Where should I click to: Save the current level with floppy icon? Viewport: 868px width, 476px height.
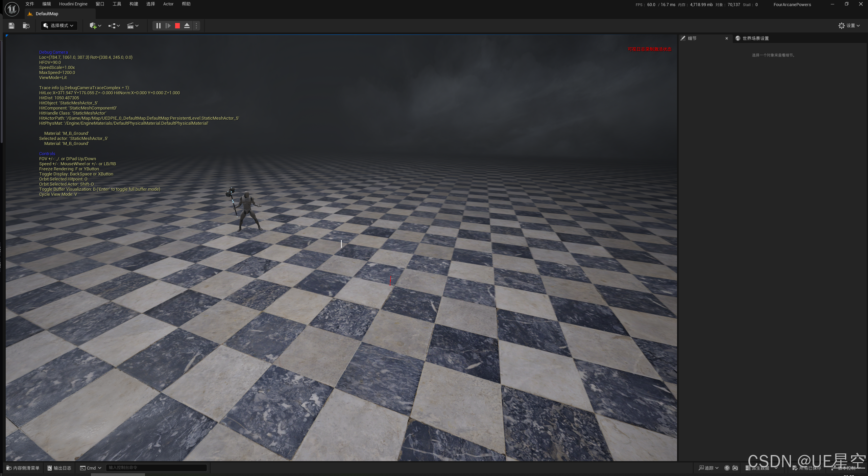(11, 26)
